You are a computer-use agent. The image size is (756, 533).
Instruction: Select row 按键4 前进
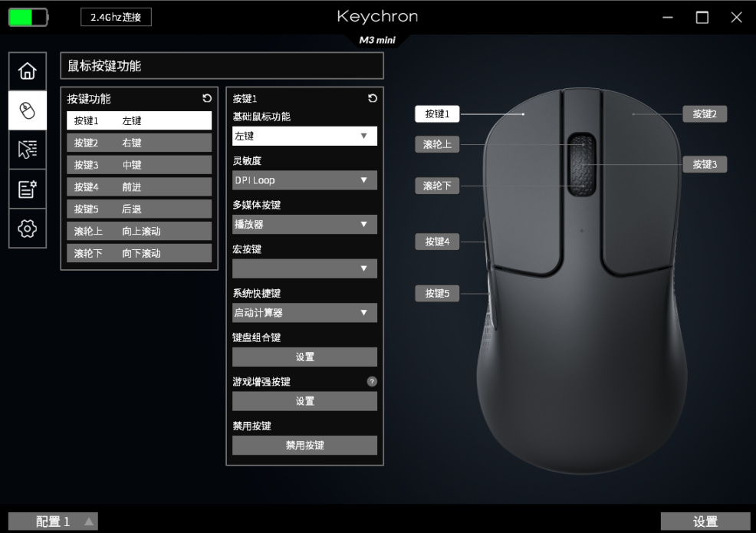tap(139, 186)
